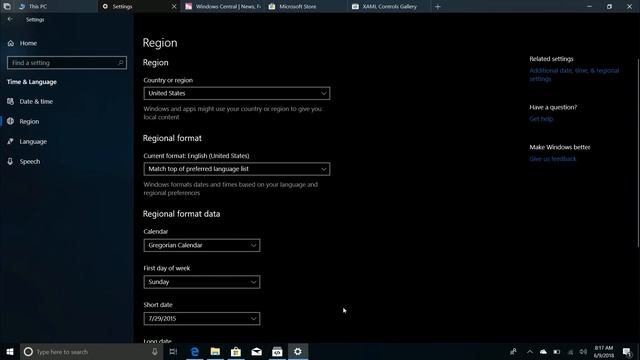Show hidden system tray icons
This screenshot has height=360, width=640.
point(530,351)
